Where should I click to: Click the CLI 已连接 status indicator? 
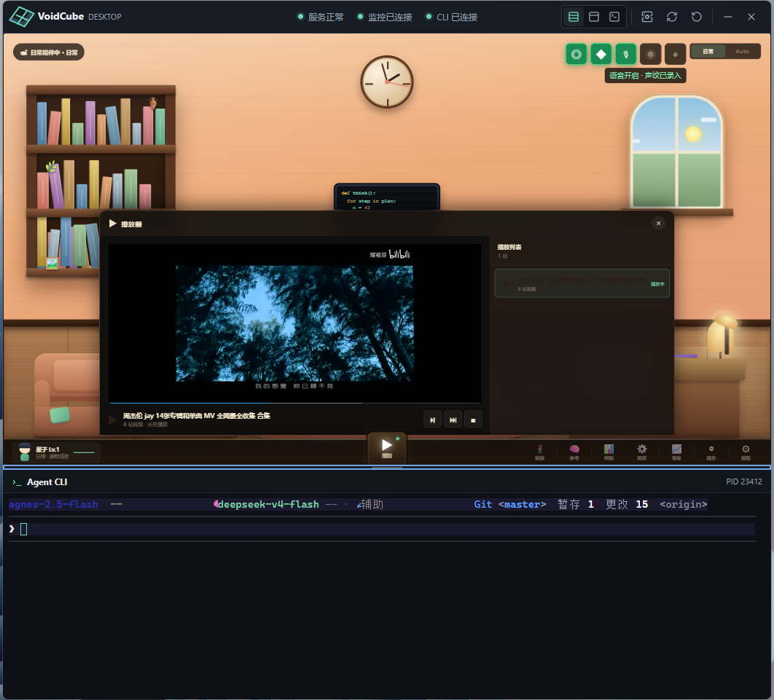(451, 17)
